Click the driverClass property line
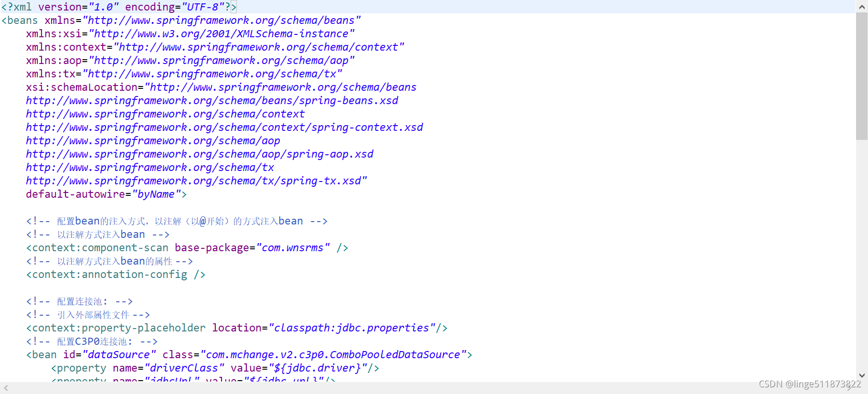The image size is (868, 394). coord(215,368)
